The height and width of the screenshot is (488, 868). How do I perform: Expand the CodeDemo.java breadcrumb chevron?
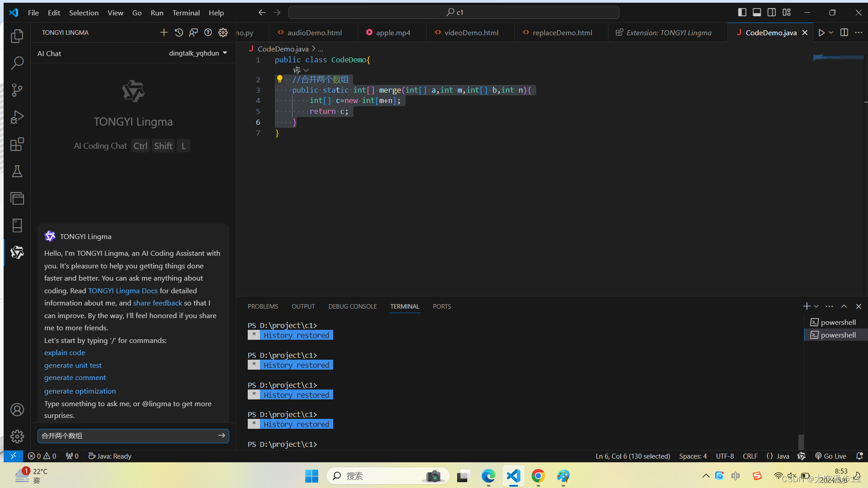point(313,49)
